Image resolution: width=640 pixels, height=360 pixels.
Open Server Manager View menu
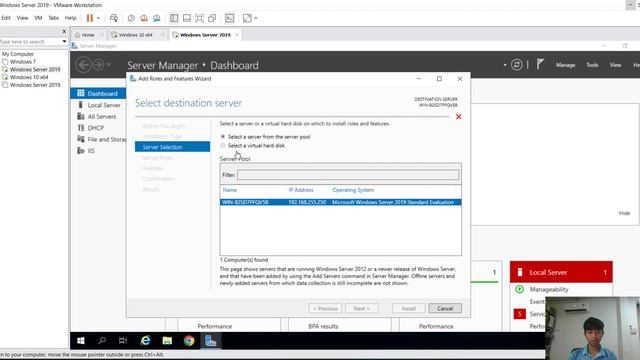[x=615, y=65]
